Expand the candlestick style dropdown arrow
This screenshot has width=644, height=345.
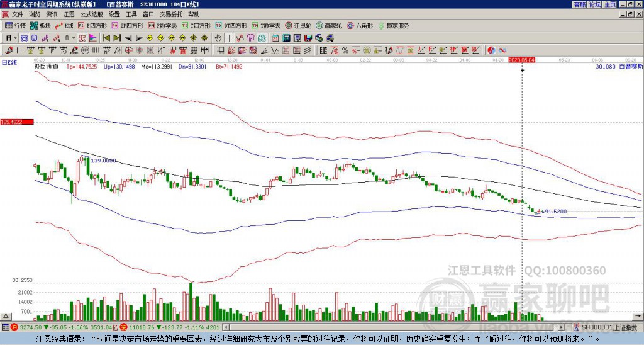pyautogui.click(x=74, y=38)
